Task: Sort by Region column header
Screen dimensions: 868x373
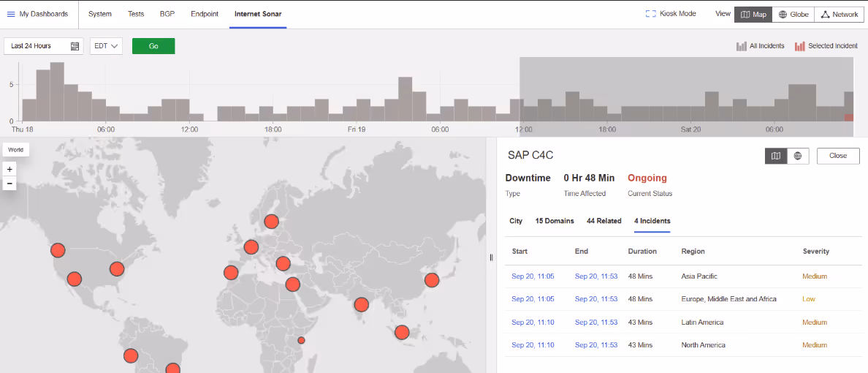Action: (693, 251)
